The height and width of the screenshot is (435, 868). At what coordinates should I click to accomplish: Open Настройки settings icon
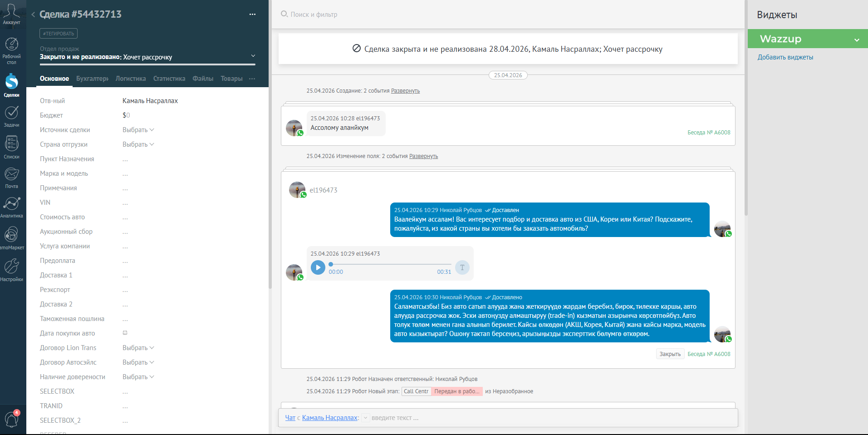point(11,266)
